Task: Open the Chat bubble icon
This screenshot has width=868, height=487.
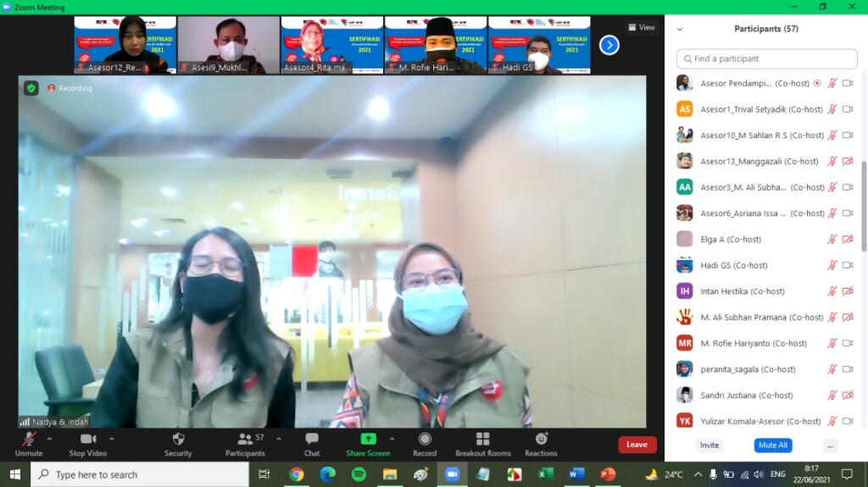Action: tap(312, 440)
